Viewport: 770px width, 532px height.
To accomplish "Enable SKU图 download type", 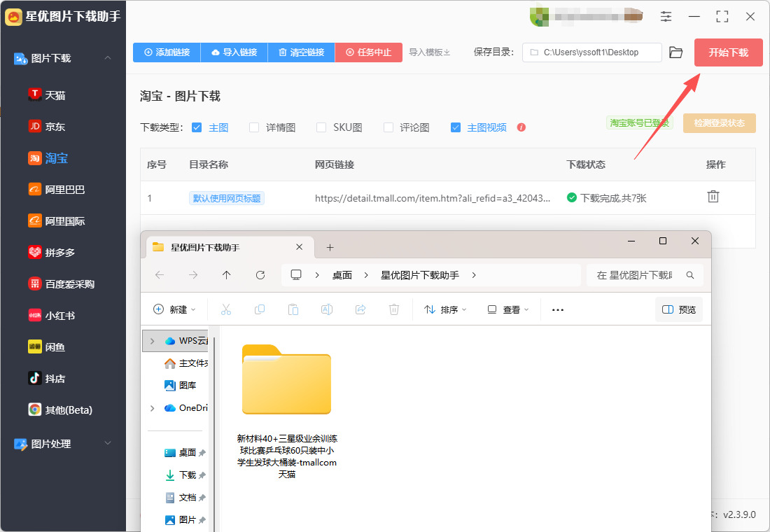I will pos(321,127).
